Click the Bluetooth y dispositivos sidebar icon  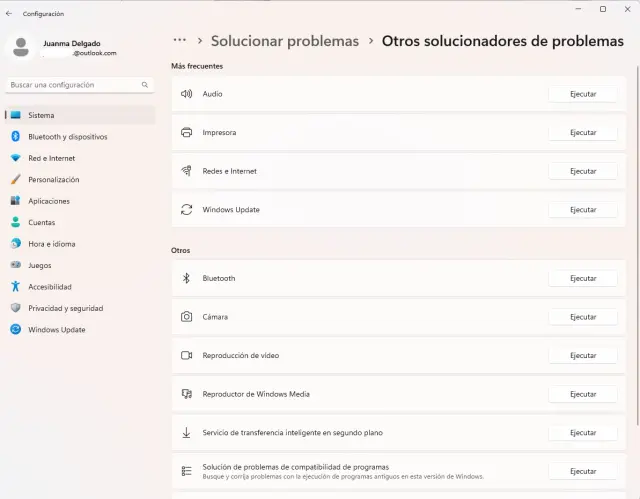tap(16, 137)
